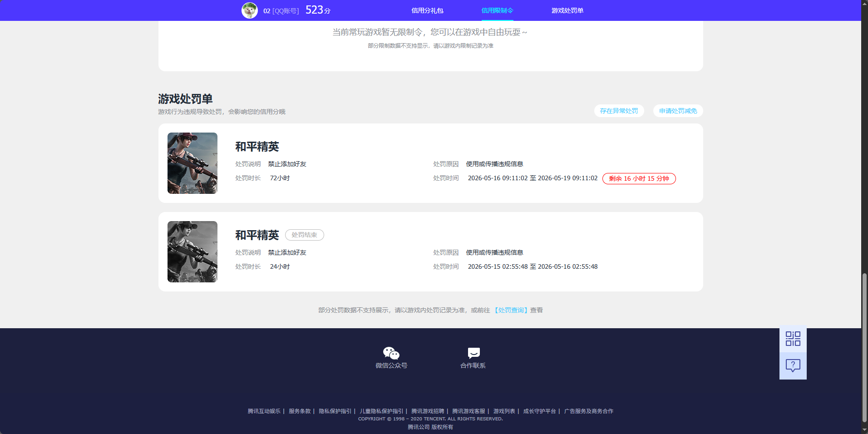Viewport: 868px width, 434px height.
Task: Open 腾讯游戏招聘 footer link
Action: click(x=428, y=411)
